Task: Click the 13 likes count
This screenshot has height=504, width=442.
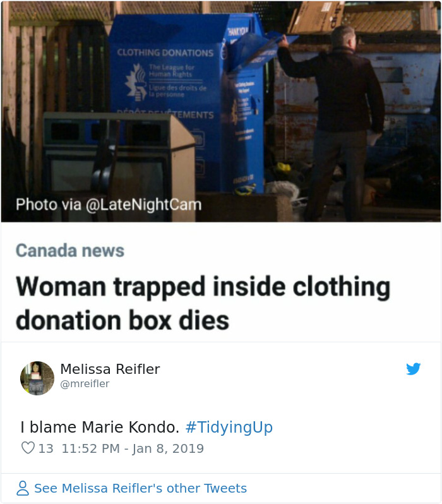Action: coord(45,448)
